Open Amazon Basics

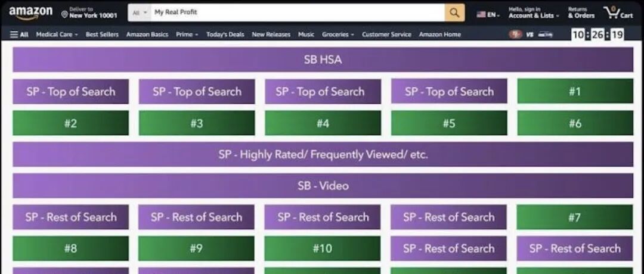pyautogui.click(x=147, y=35)
